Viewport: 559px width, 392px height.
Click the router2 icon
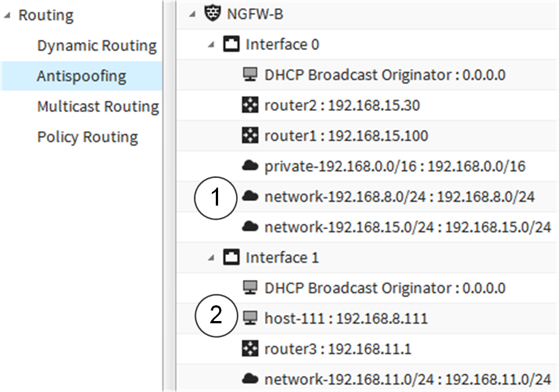(250, 105)
